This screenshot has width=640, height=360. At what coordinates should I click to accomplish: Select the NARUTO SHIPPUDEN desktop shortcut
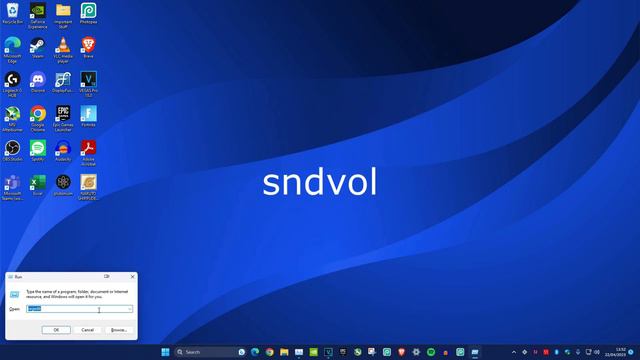[x=88, y=187]
